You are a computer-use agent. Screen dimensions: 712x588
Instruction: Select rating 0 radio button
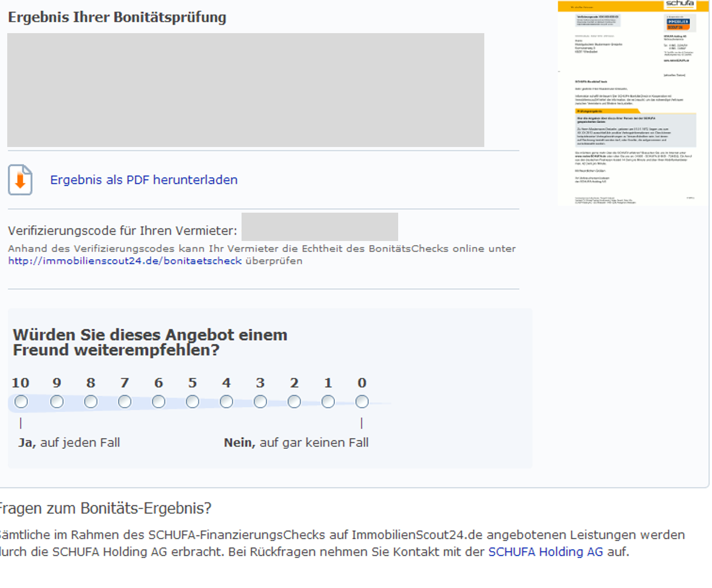coord(362,402)
